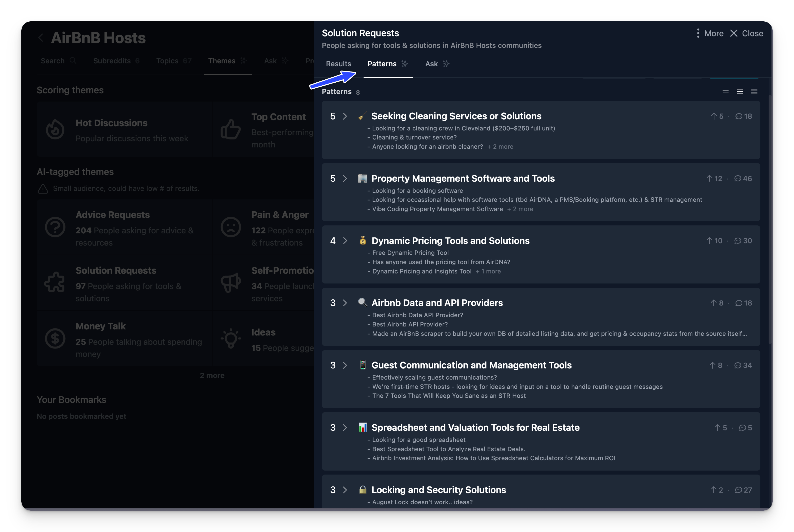Click upvote count 12 on Property Management

pyautogui.click(x=714, y=179)
